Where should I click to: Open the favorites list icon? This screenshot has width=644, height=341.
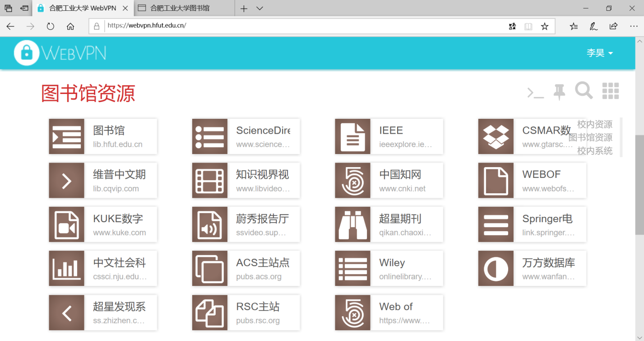click(574, 26)
